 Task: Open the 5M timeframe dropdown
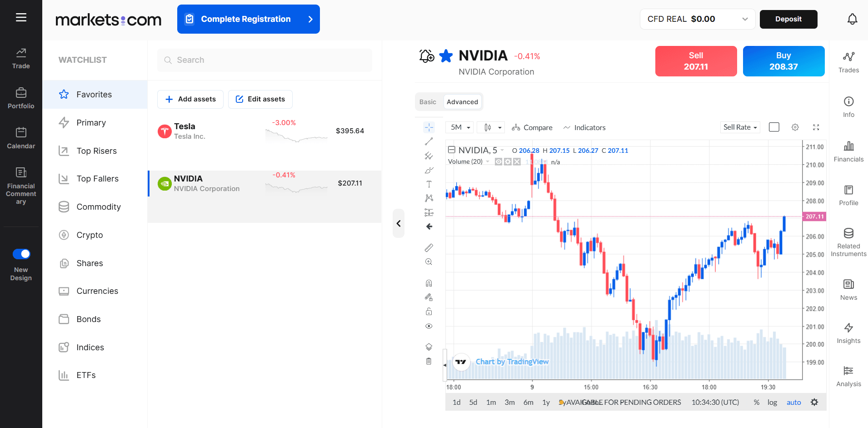(x=460, y=127)
